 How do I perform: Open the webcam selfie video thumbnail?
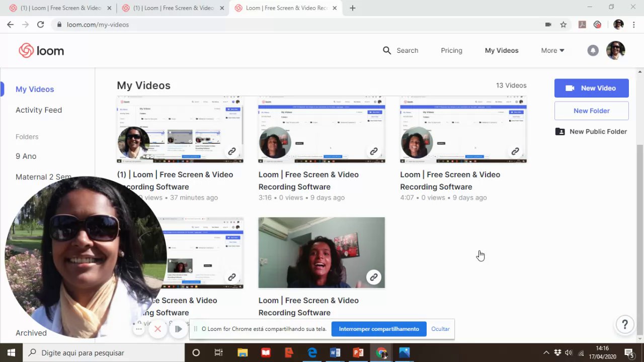point(321,253)
